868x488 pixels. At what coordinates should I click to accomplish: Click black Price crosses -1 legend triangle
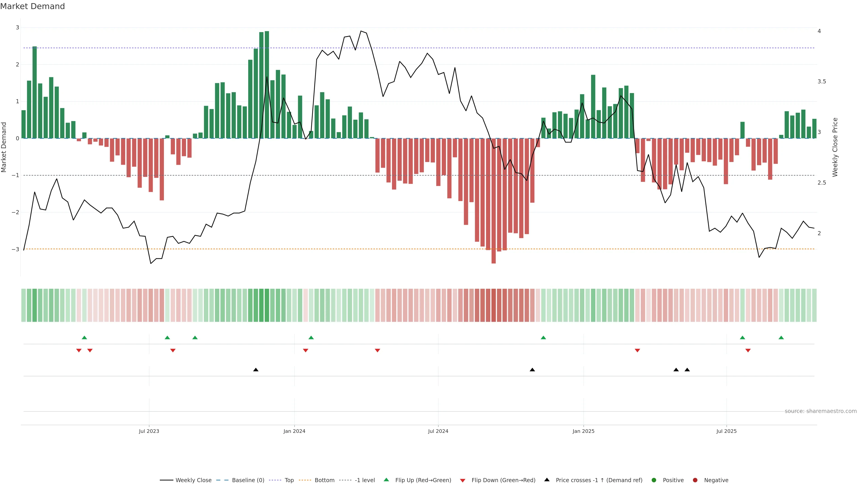pyautogui.click(x=547, y=480)
